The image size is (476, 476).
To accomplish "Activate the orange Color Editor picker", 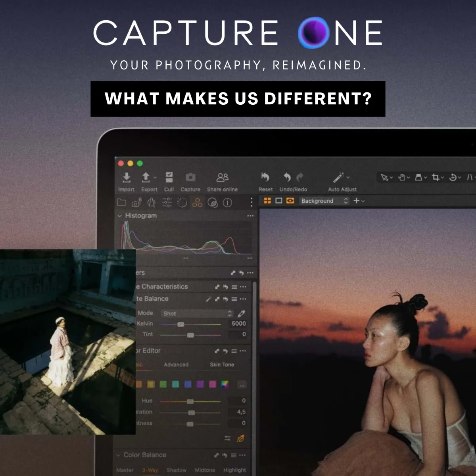I will [x=240, y=438].
